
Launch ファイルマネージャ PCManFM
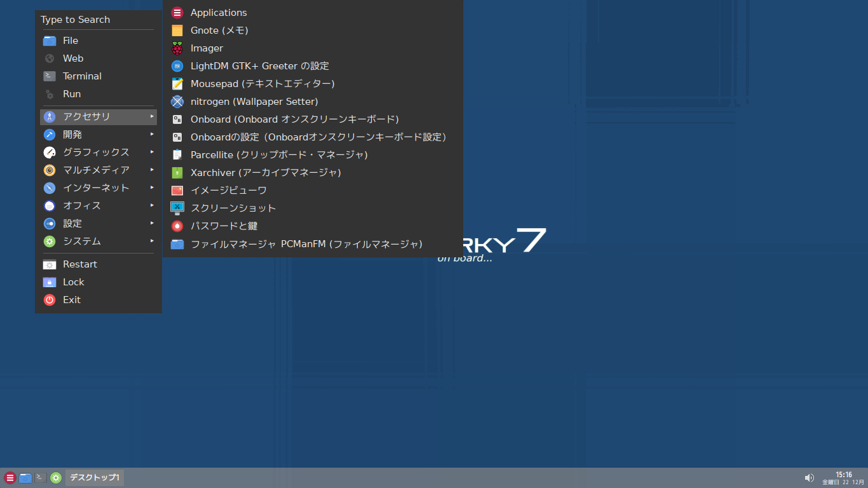click(x=313, y=244)
